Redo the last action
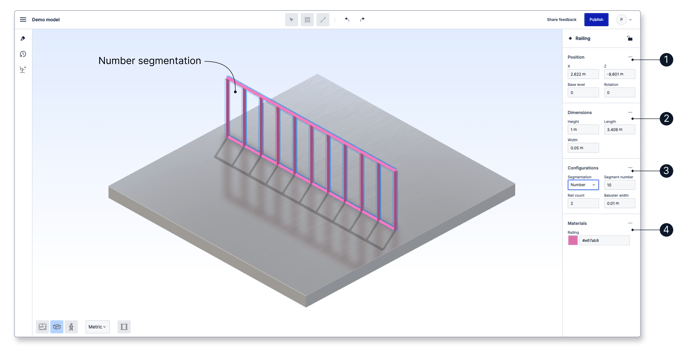 362,20
